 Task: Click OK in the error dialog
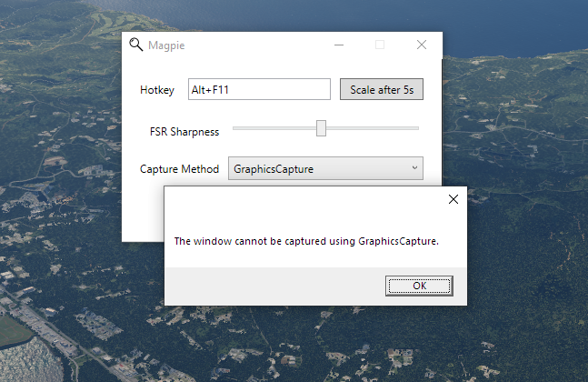pos(419,286)
